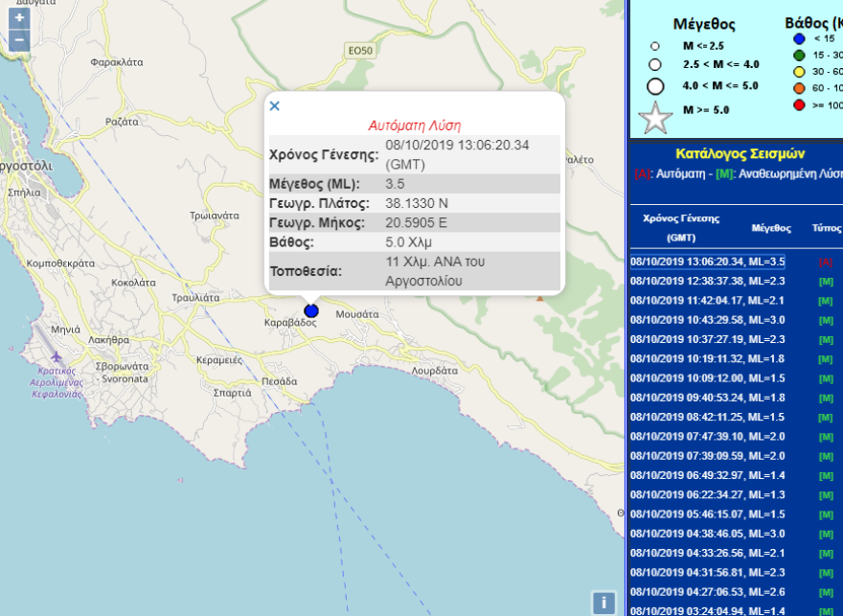This screenshot has width=843, height=616.
Task: Click the red depth legend dot
Action: click(799, 104)
